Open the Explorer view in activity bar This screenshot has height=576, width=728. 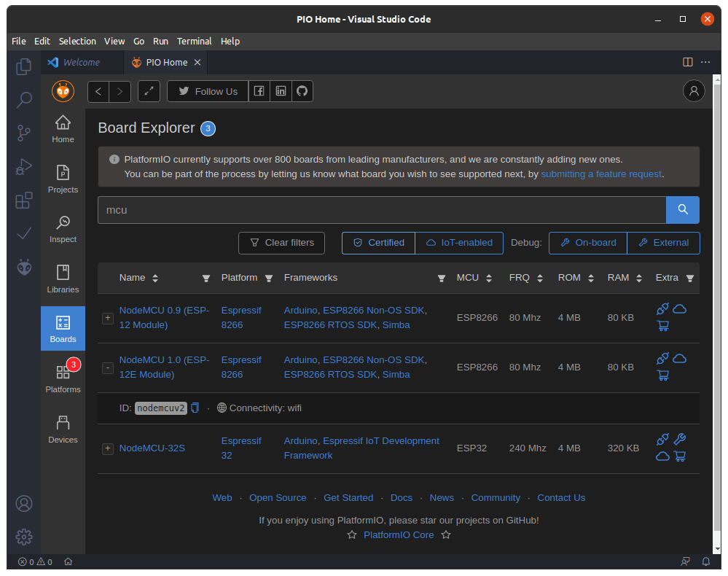pos(23,66)
